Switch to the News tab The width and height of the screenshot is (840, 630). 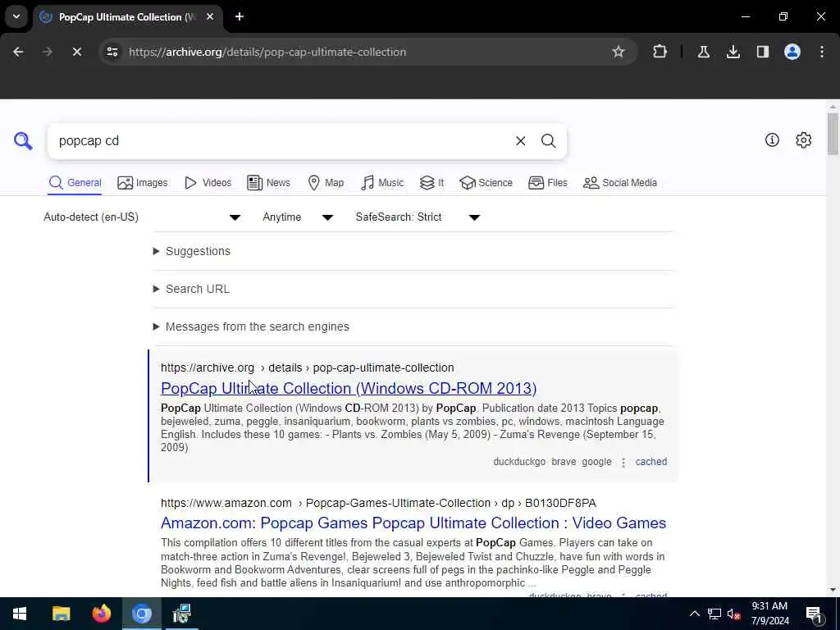pos(268,183)
